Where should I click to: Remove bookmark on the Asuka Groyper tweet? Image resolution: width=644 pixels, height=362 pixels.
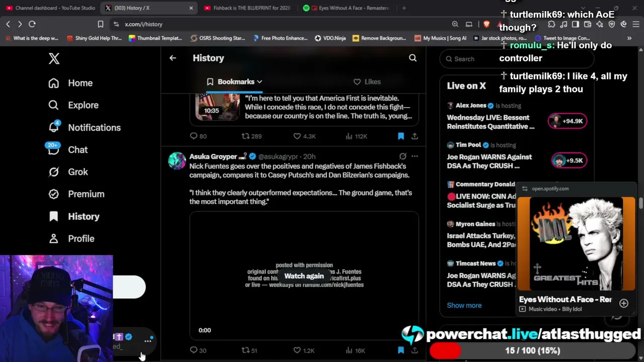[x=401, y=350]
